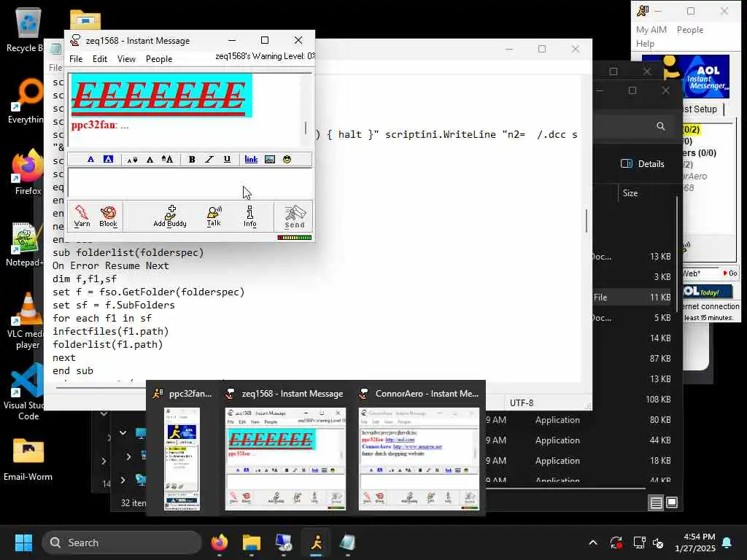This screenshot has width=747, height=560.
Task: Sort by Size column in File Explorer
Action: pos(630,192)
